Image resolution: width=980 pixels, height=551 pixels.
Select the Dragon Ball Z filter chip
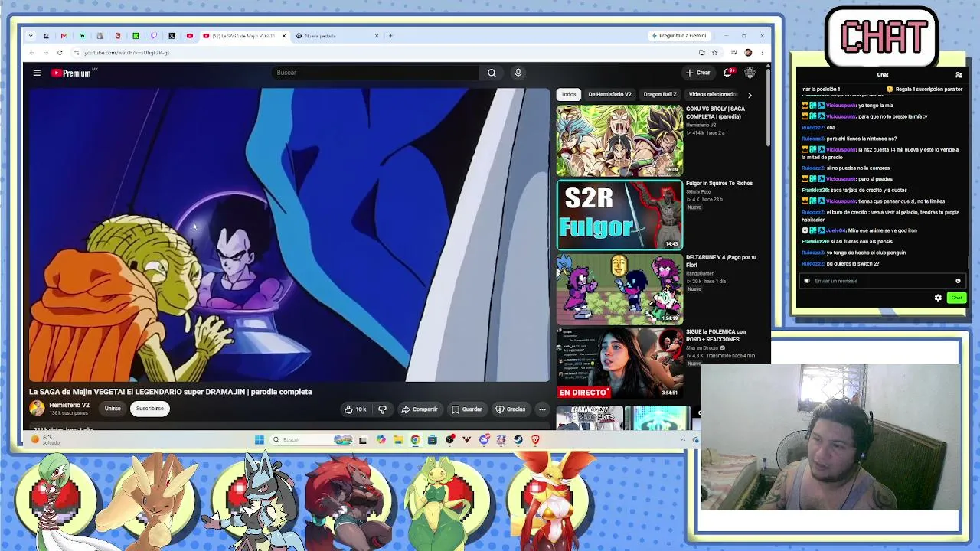(660, 94)
